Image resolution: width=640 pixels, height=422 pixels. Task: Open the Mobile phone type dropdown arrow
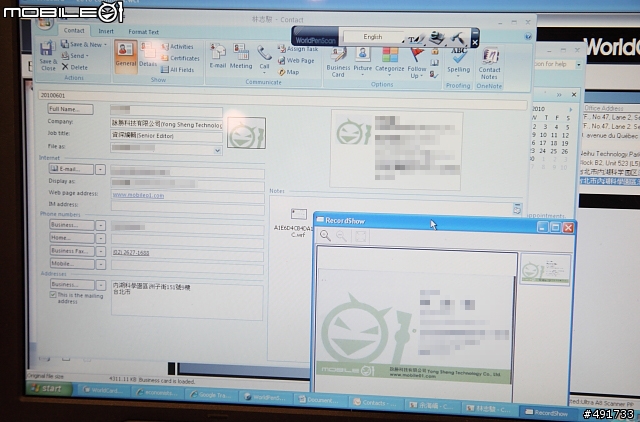point(100,264)
